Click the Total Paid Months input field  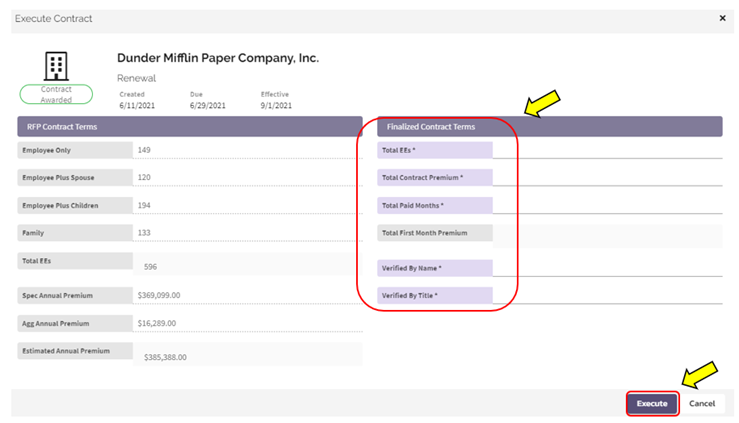[608, 205]
